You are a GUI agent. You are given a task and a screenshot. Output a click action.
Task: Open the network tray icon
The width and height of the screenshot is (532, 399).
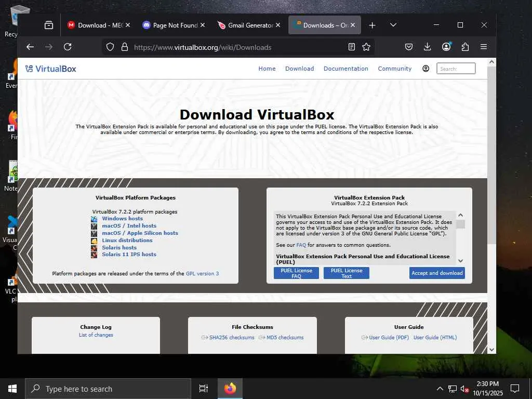coord(453,389)
